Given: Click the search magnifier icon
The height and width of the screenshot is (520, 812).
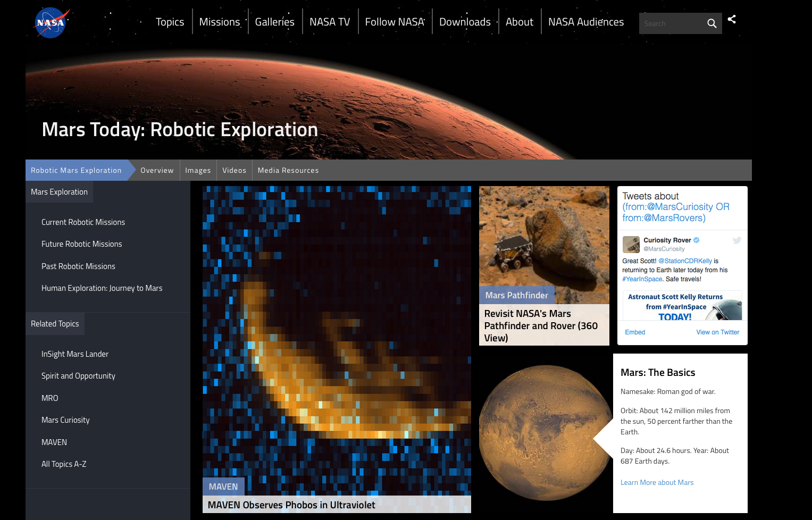Looking at the screenshot, I should tap(711, 23).
